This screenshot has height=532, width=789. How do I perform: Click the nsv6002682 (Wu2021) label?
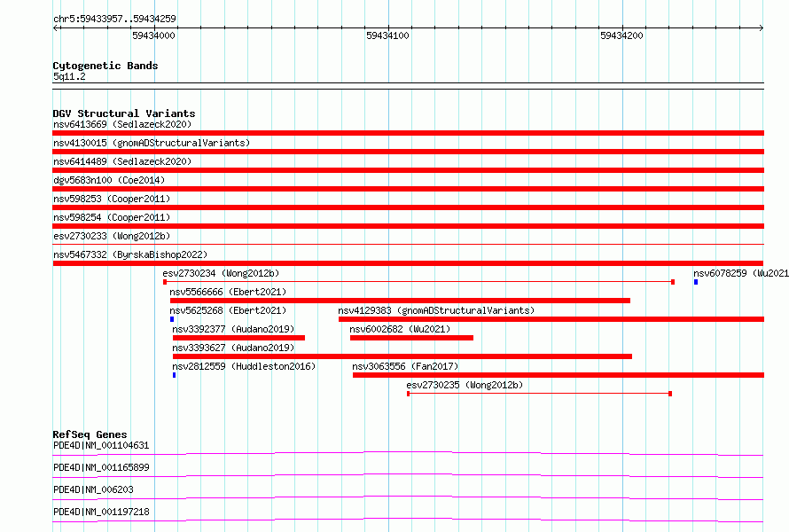tap(400, 329)
